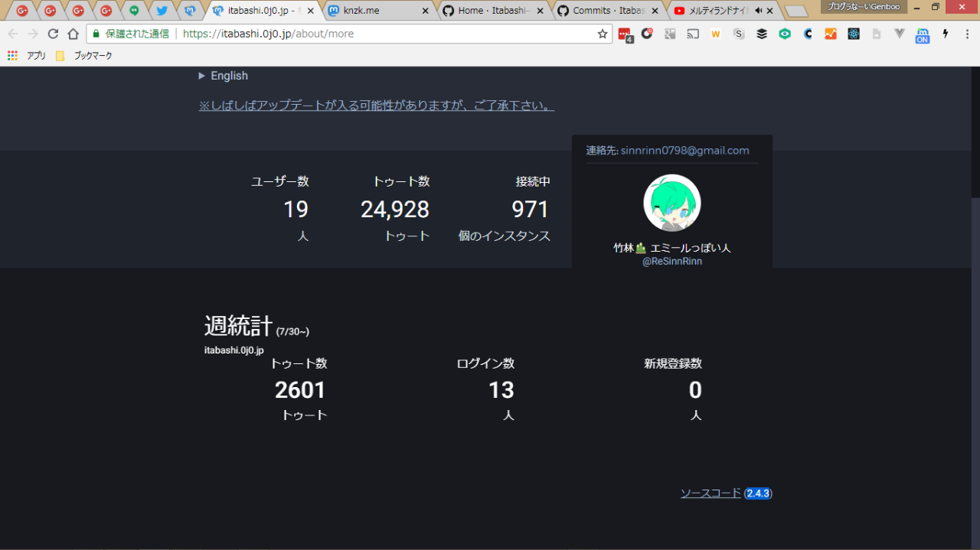This screenshot has width=980, height=550.
Task: Click the admin's avatar image
Action: pos(671,203)
